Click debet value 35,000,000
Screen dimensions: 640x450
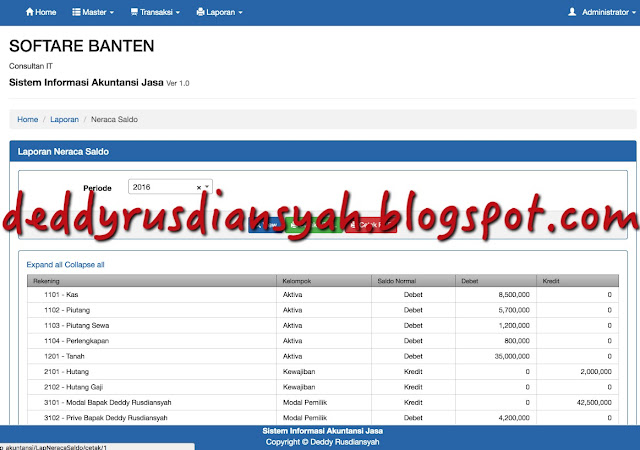pyautogui.click(x=512, y=356)
